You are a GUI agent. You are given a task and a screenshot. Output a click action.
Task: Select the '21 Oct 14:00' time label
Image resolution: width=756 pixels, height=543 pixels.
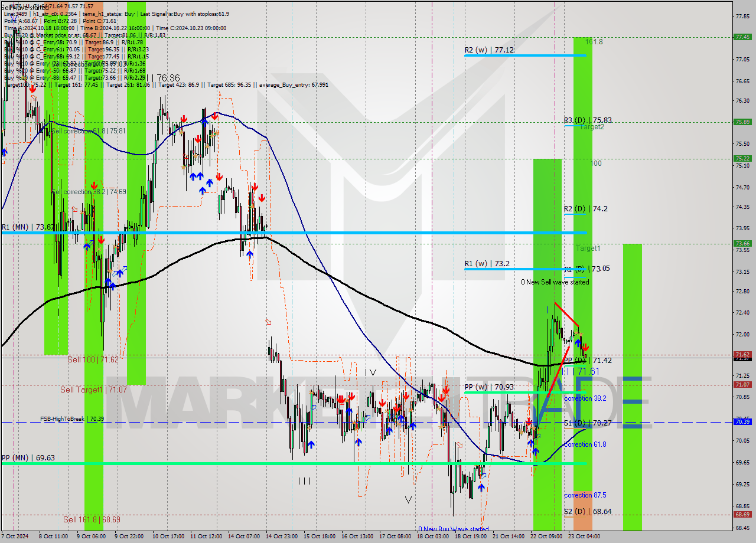pyautogui.click(x=509, y=537)
